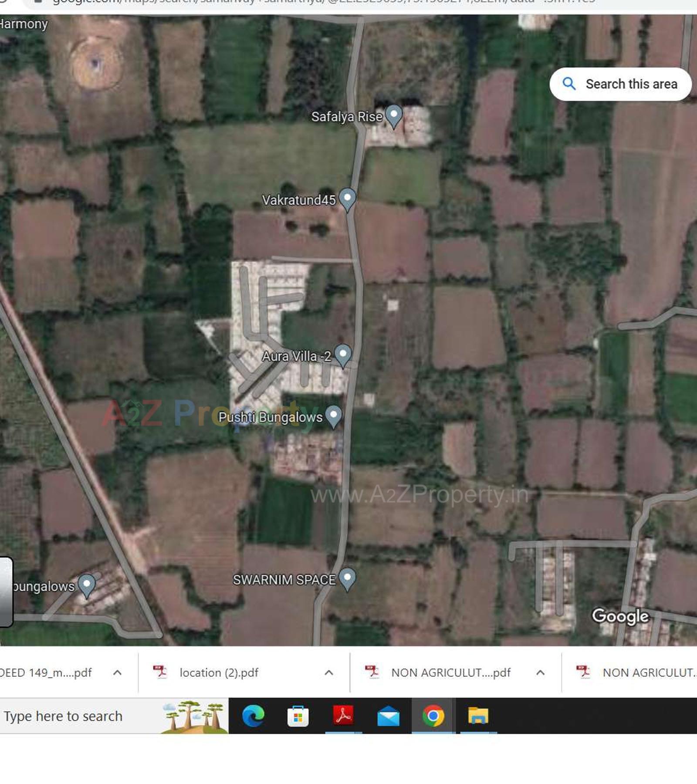697x784 pixels.
Task: Open the Aura Villa -2 pin
Action: tap(343, 355)
